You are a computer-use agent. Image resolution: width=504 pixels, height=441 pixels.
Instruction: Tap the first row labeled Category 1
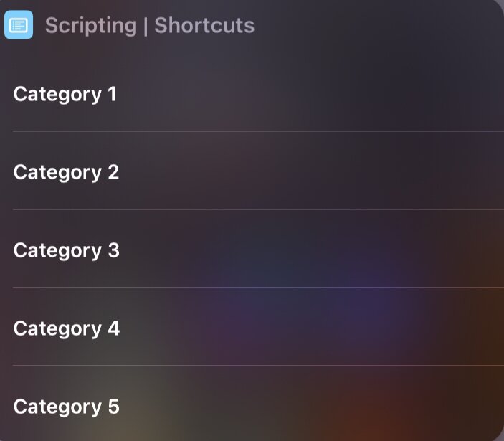(x=252, y=94)
